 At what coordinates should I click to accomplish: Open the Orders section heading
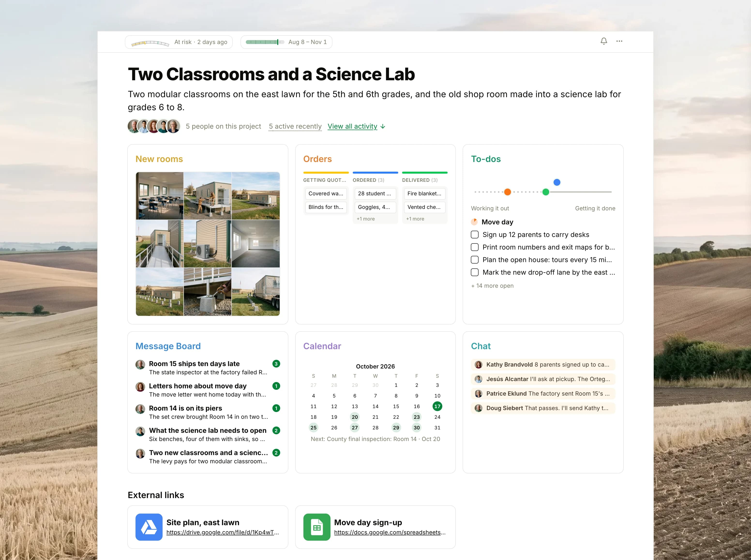pyautogui.click(x=317, y=159)
